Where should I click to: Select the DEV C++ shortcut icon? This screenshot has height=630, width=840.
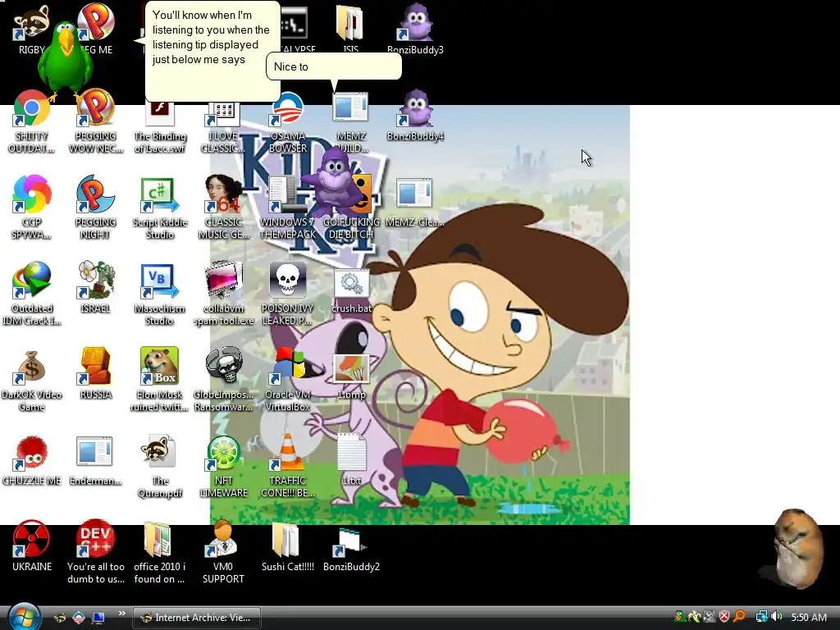pyautogui.click(x=95, y=538)
